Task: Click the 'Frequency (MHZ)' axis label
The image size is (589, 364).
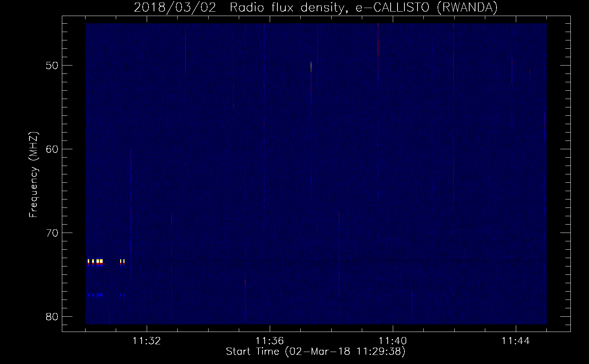Action: [x=33, y=175]
